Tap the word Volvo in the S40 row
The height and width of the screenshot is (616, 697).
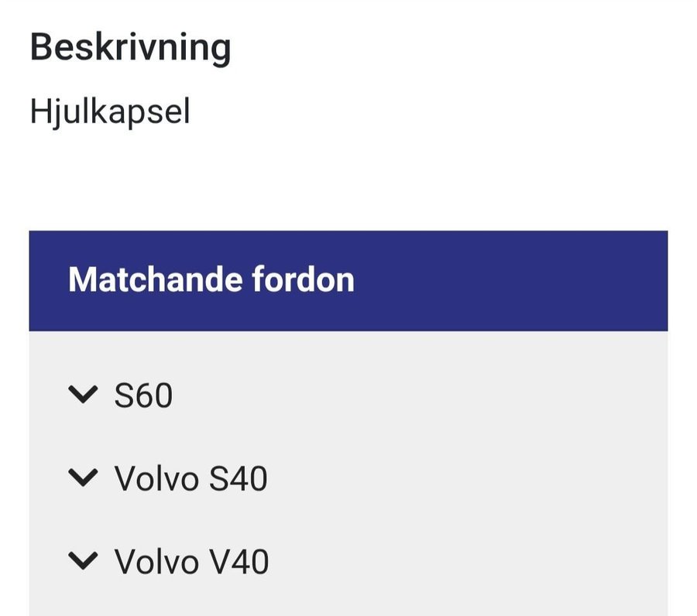[x=157, y=478]
